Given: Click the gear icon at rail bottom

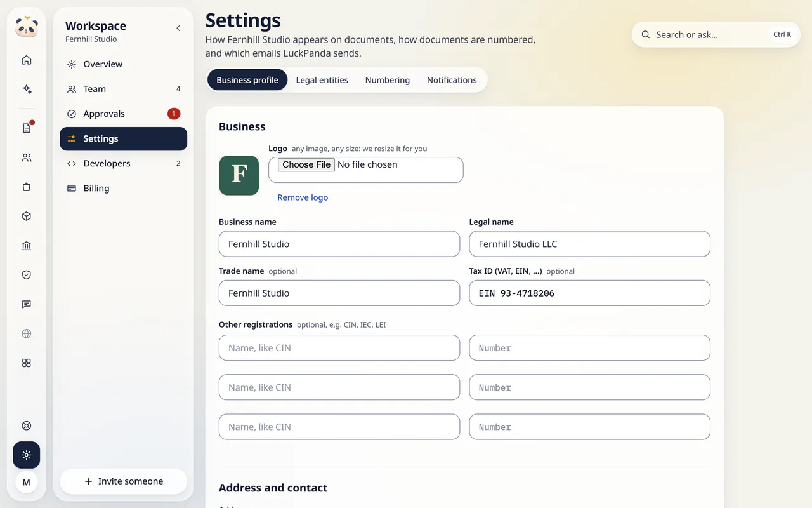Looking at the screenshot, I should click(27, 455).
